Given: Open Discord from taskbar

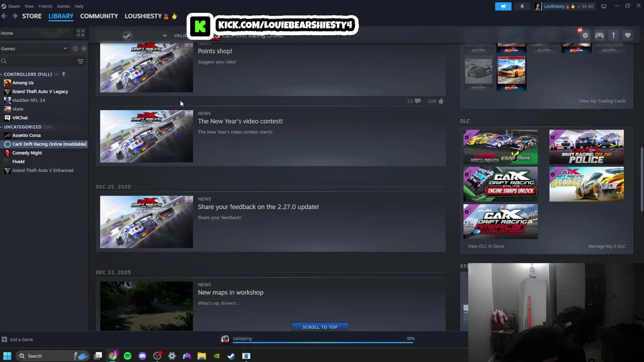Looking at the screenshot, I should click(x=142, y=356).
